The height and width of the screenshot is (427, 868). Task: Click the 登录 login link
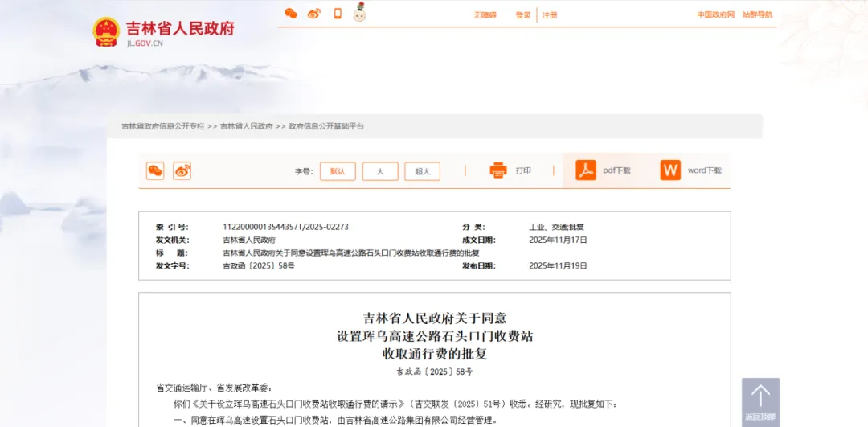[523, 15]
